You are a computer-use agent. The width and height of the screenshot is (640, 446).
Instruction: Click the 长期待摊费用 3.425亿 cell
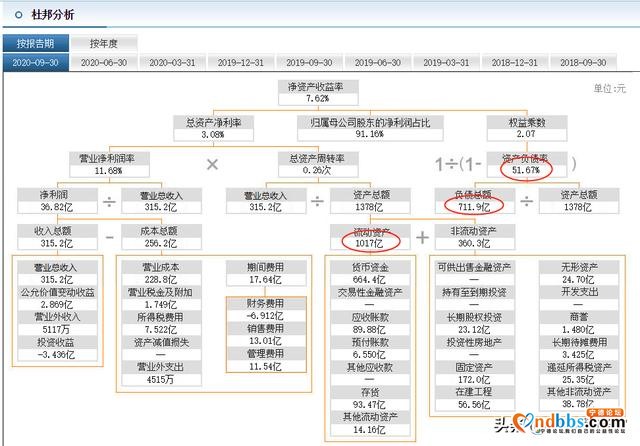pyautogui.click(x=579, y=348)
